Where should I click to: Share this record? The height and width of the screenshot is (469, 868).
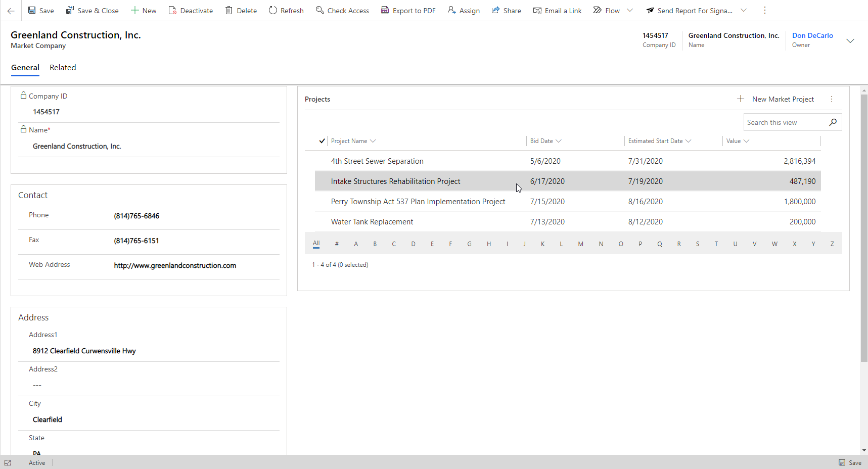click(x=506, y=11)
